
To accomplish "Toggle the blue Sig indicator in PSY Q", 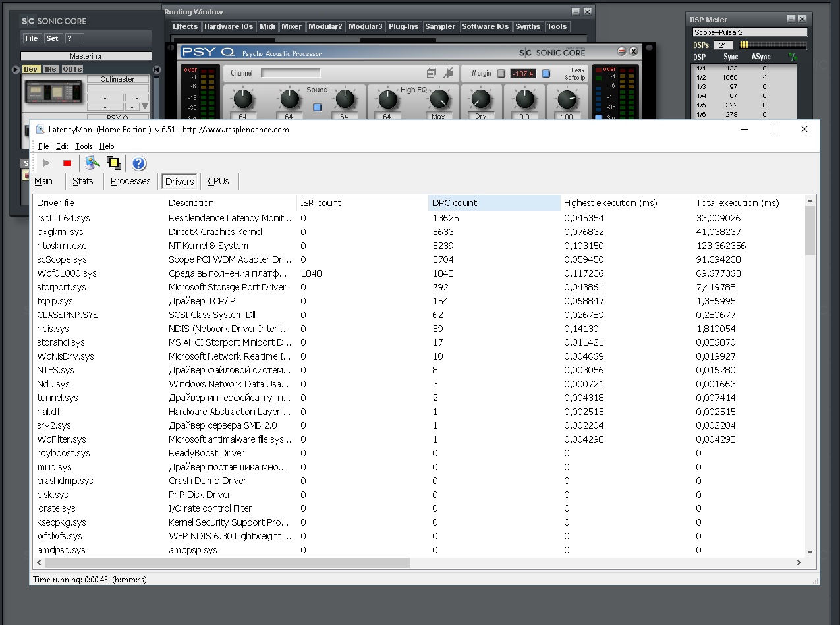I will 598,117.
